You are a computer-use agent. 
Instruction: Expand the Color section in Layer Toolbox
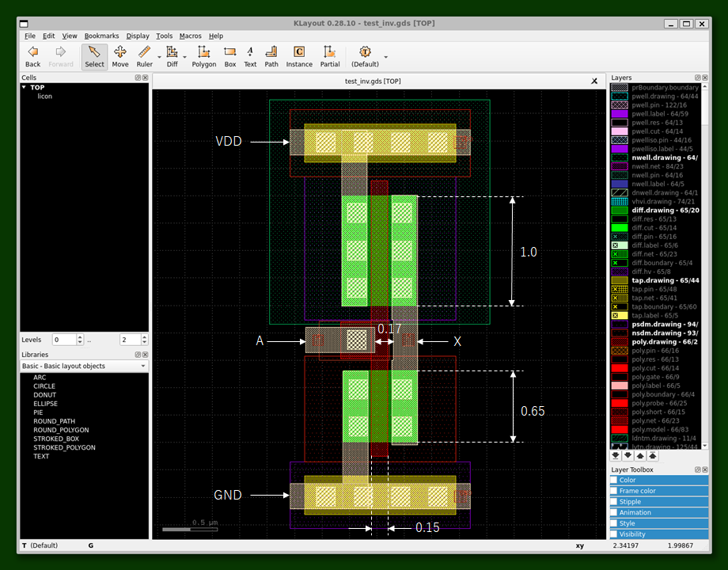(659, 480)
